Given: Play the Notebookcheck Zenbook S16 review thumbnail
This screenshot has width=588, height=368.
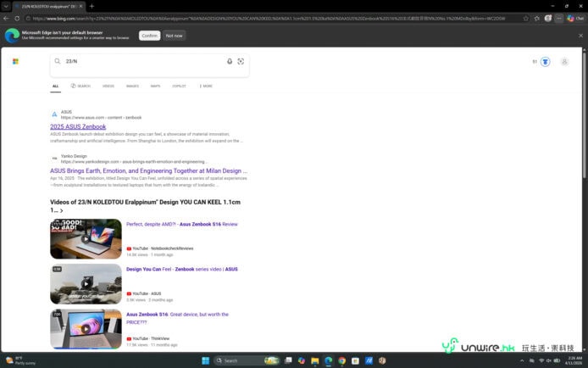Looking at the screenshot, I should 86,239.
